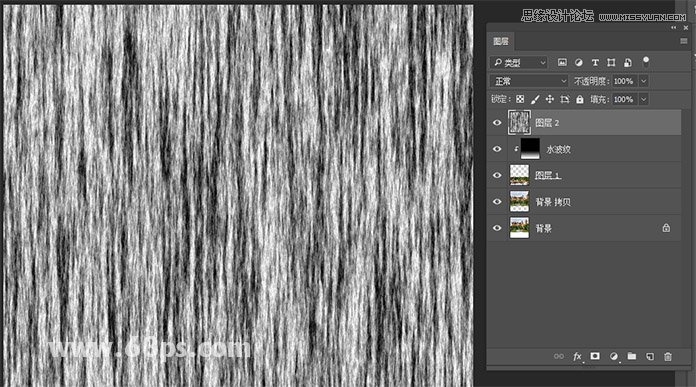
Task: Click lock icon on 背景 layer
Action: (666, 228)
